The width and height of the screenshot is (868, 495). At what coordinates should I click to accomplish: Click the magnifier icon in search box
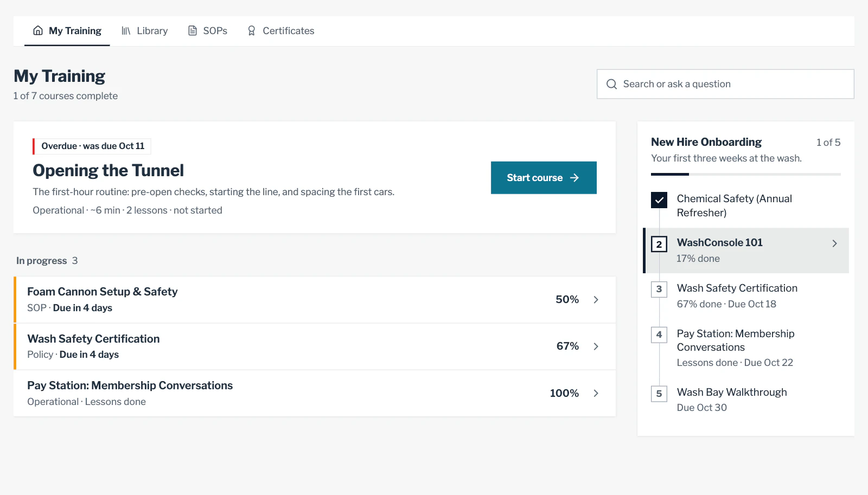point(611,84)
